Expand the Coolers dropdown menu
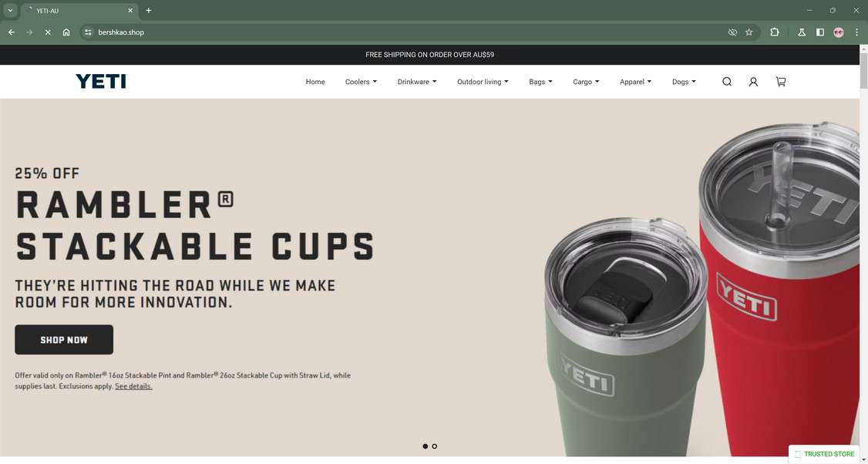The height and width of the screenshot is (464, 868). pyautogui.click(x=361, y=82)
